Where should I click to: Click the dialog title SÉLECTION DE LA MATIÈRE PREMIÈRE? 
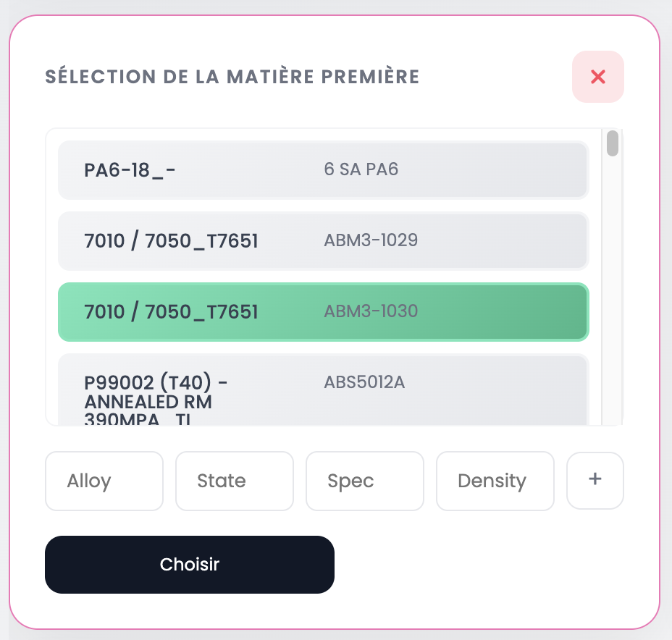[232, 76]
